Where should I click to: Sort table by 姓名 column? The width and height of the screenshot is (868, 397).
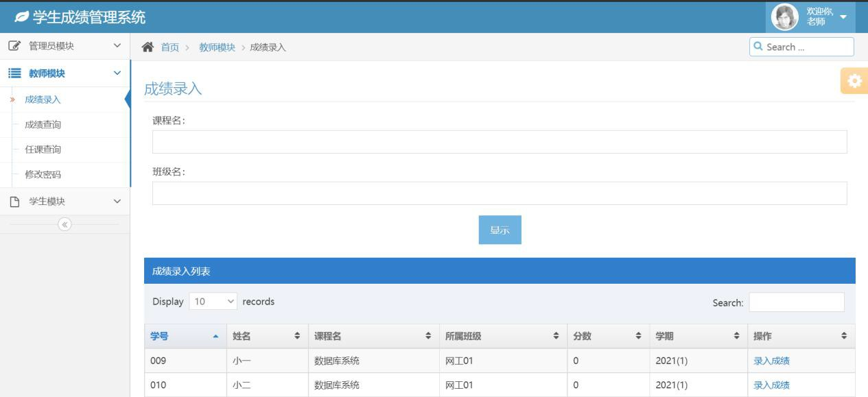point(268,336)
